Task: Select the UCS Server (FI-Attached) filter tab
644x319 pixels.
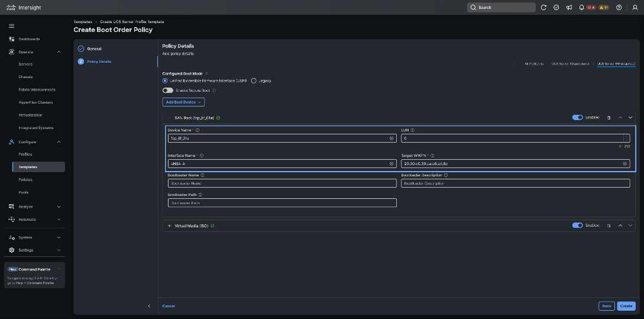Action: [x=616, y=64]
